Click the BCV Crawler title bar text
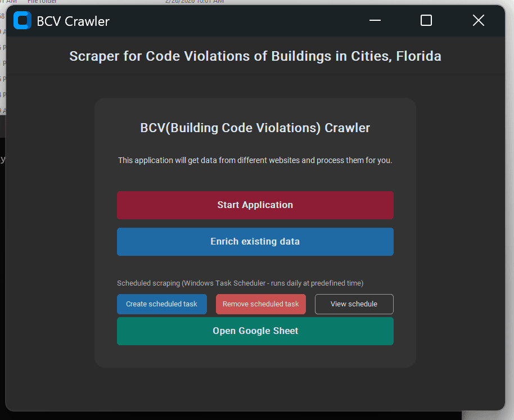This screenshot has height=420, width=514. pos(73,21)
